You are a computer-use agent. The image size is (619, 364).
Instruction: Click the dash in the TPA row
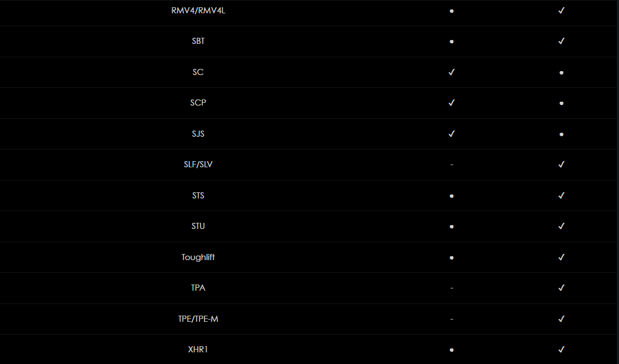coord(452,288)
